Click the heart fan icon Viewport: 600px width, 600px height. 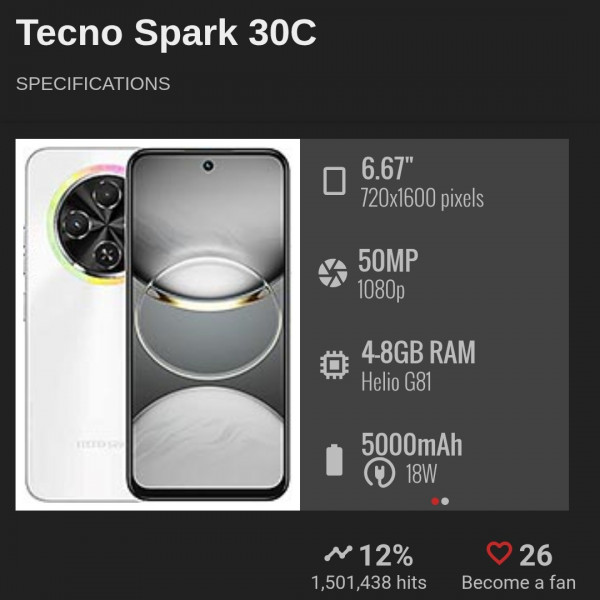[x=499, y=553]
